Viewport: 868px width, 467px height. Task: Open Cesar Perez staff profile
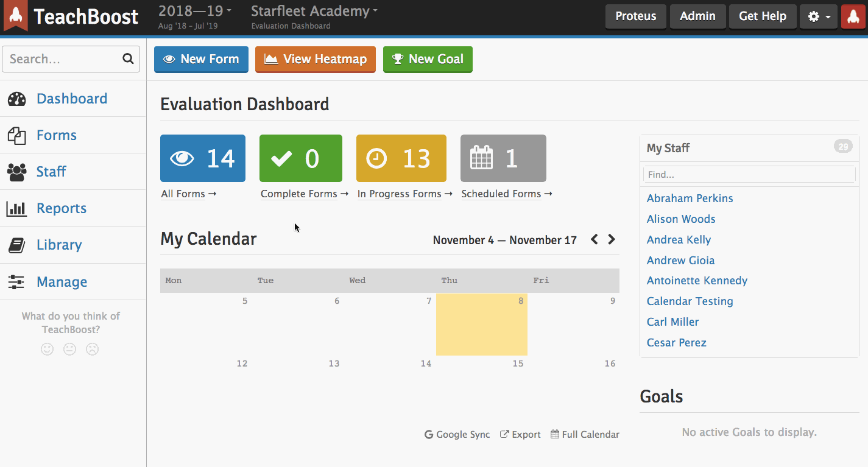click(676, 343)
